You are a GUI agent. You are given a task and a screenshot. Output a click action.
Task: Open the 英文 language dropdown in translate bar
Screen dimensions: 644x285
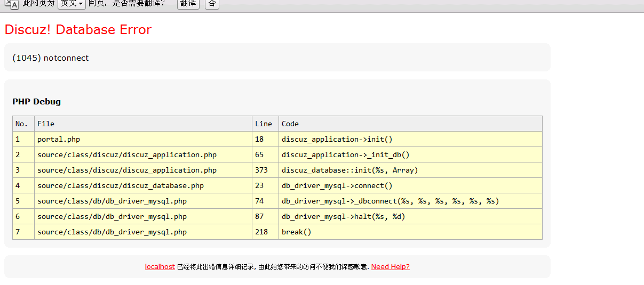click(x=71, y=4)
